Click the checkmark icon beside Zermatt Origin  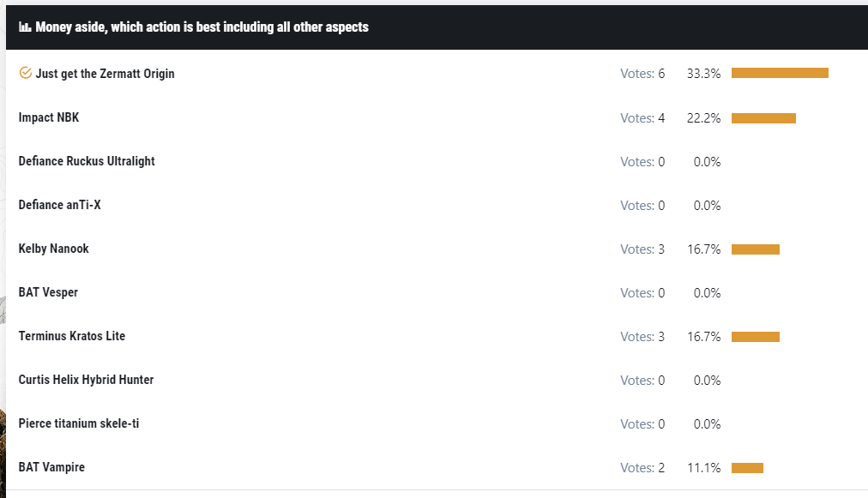pyautogui.click(x=26, y=73)
